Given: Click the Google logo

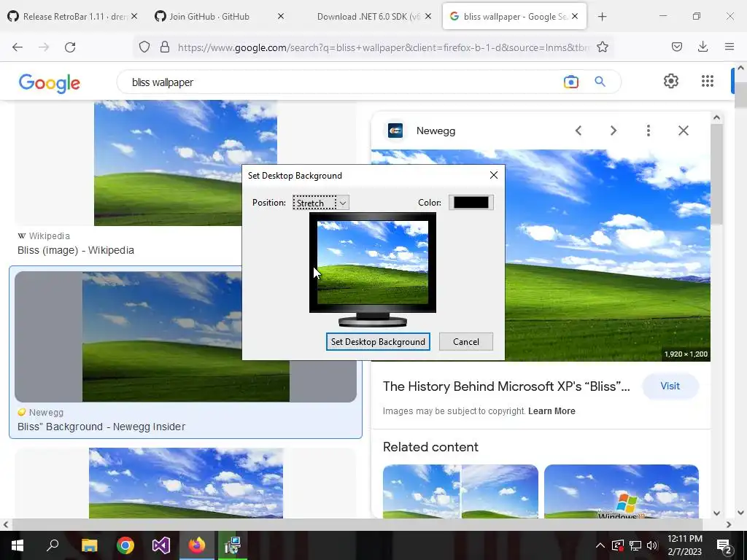Looking at the screenshot, I should (x=50, y=83).
